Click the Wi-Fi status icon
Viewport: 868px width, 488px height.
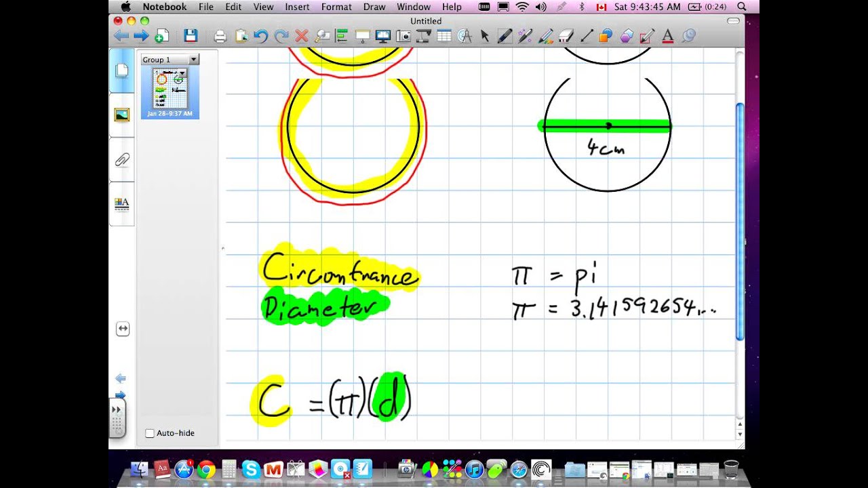click(522, 7)
